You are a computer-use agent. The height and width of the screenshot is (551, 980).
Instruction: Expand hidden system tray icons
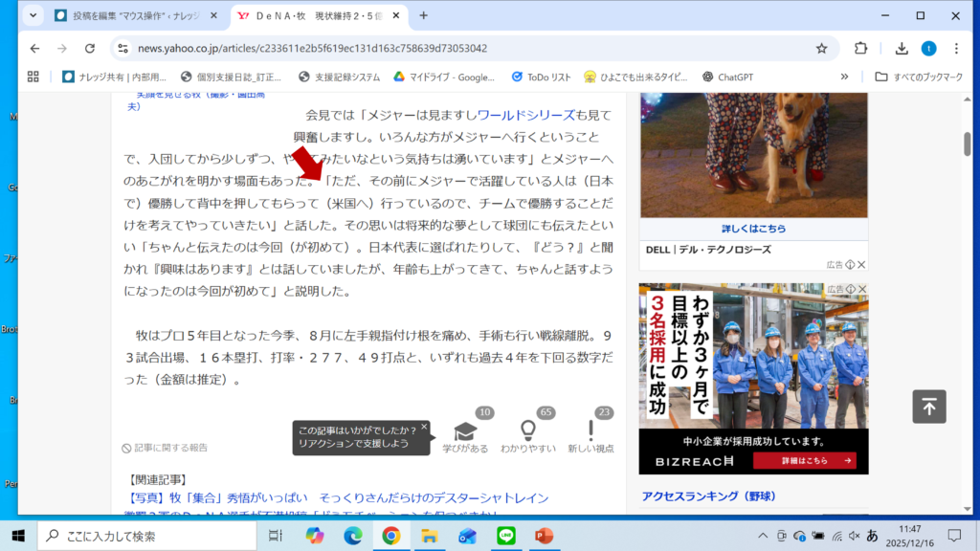pyautogui.click(x=763, y=536)
